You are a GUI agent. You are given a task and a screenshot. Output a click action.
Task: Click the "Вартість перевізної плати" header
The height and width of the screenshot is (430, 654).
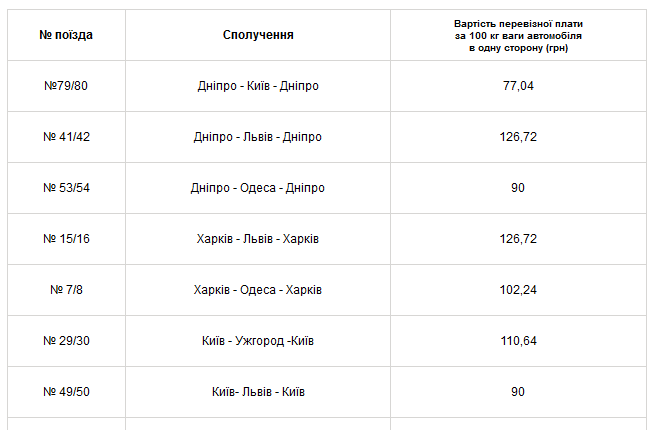(x=517, y=35)
